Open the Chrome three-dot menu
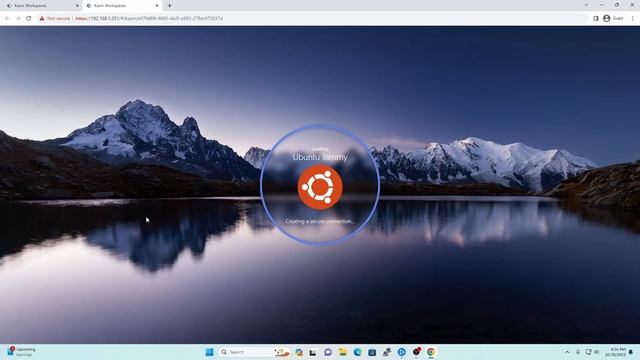 633,18
